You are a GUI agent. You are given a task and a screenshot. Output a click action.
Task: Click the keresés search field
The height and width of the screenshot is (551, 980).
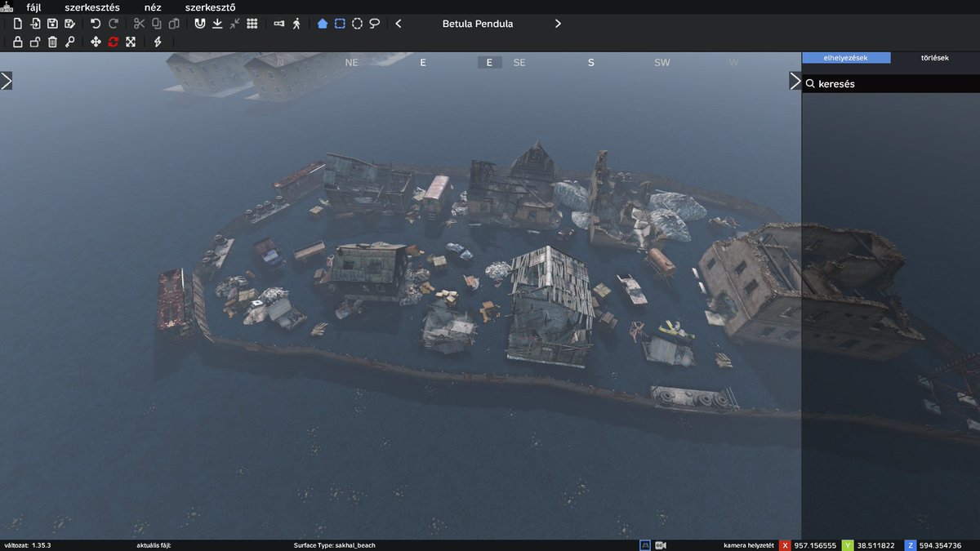click(x=891, y=83)
